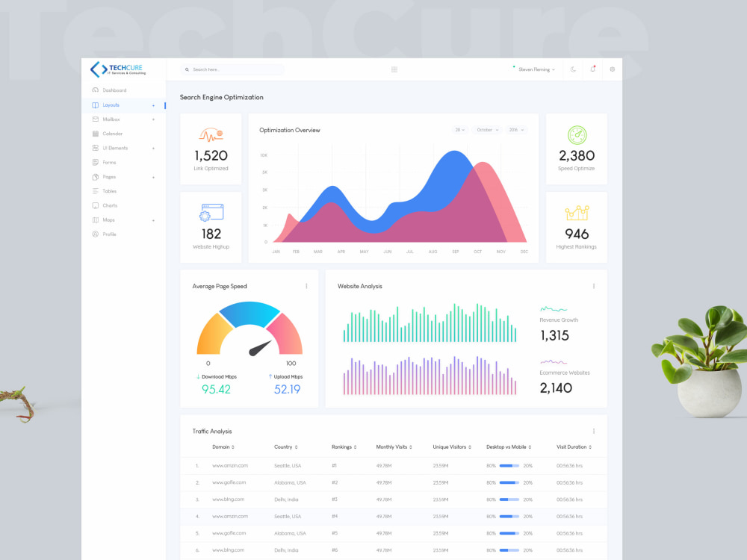Click Delhi, India in row 6
The image size is (747, 560).
point(286,550)
